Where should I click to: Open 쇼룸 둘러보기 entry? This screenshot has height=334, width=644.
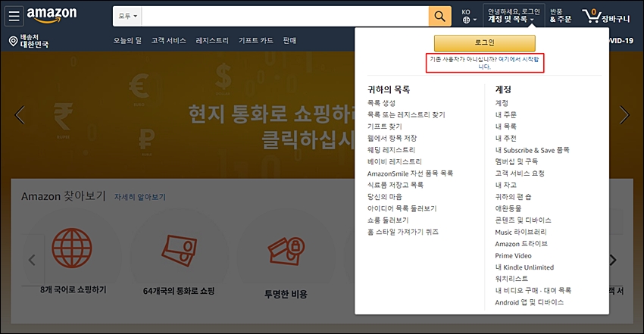[x=388, y=220]
